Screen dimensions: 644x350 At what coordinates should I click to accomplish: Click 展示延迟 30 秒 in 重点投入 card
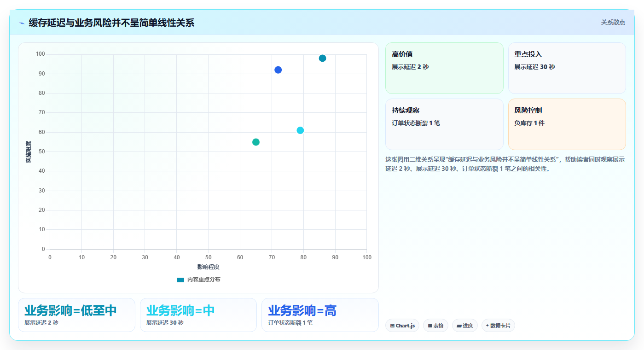(534, 67)
